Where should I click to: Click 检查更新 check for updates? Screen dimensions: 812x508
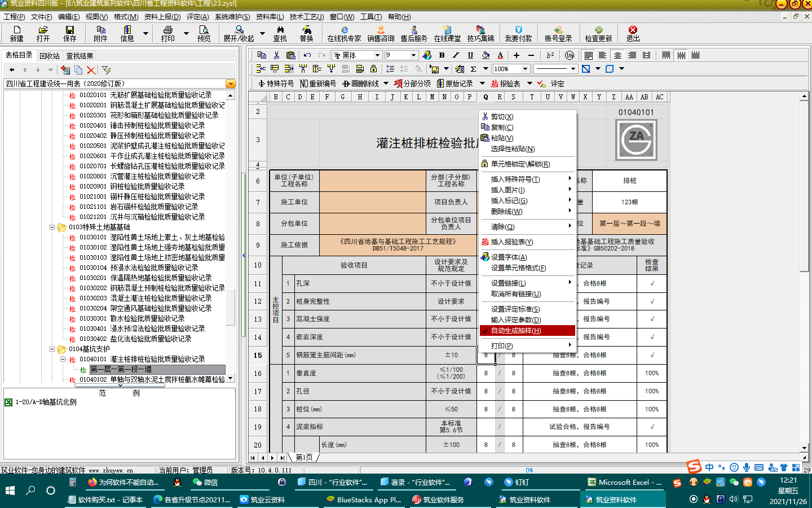point(598,34)
